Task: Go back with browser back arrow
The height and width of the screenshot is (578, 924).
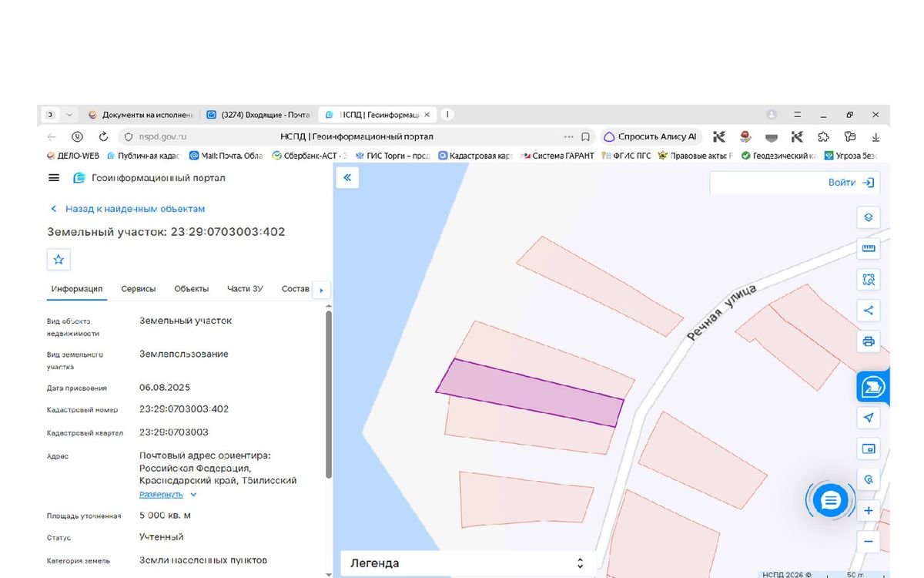Action: (x=52, y=136)
